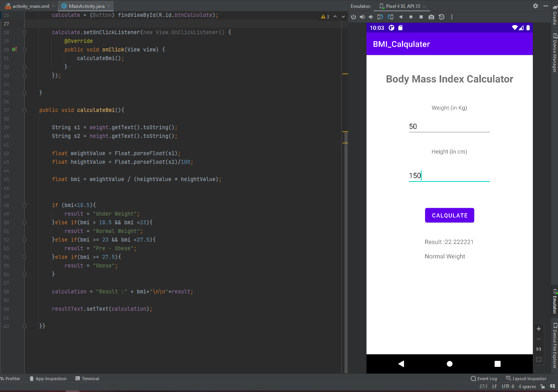Rotate the virtual device counter-clockwise
The width and height of the screenshot is (558, 392).
381,17
